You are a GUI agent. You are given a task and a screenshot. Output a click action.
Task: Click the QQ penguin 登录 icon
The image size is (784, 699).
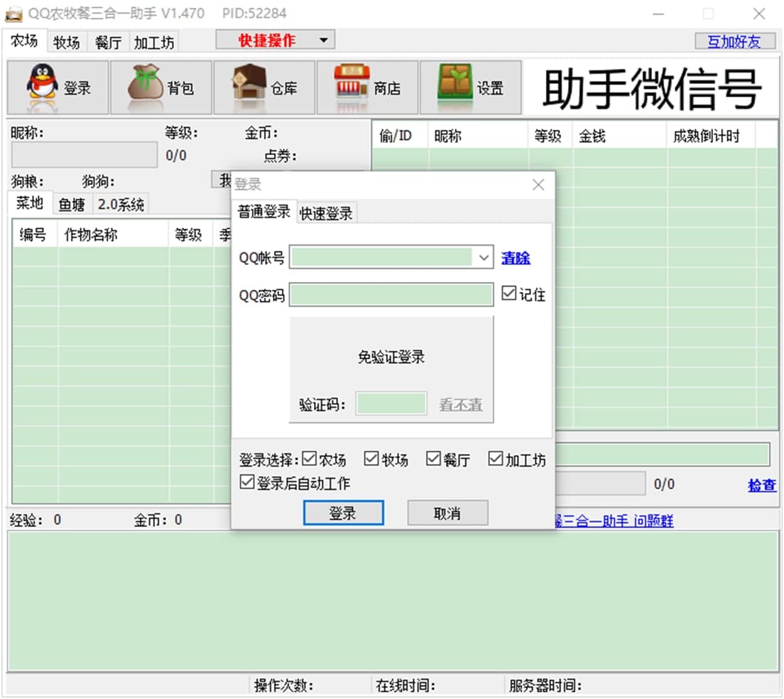(x=58, y=85)
